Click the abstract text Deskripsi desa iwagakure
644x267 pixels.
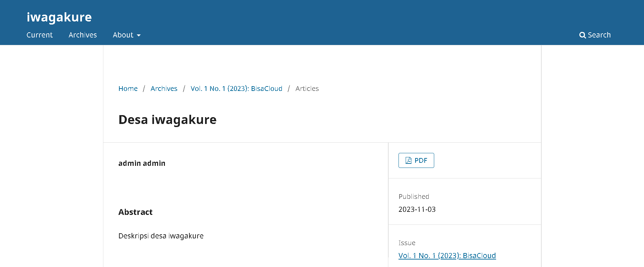[161, 236]
